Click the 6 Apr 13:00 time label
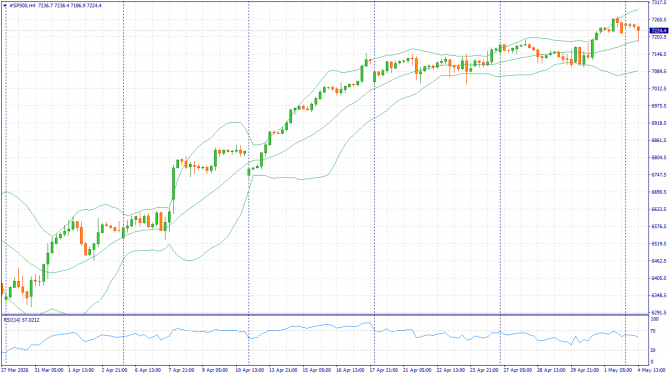670x376 pixels. point(148,370)
